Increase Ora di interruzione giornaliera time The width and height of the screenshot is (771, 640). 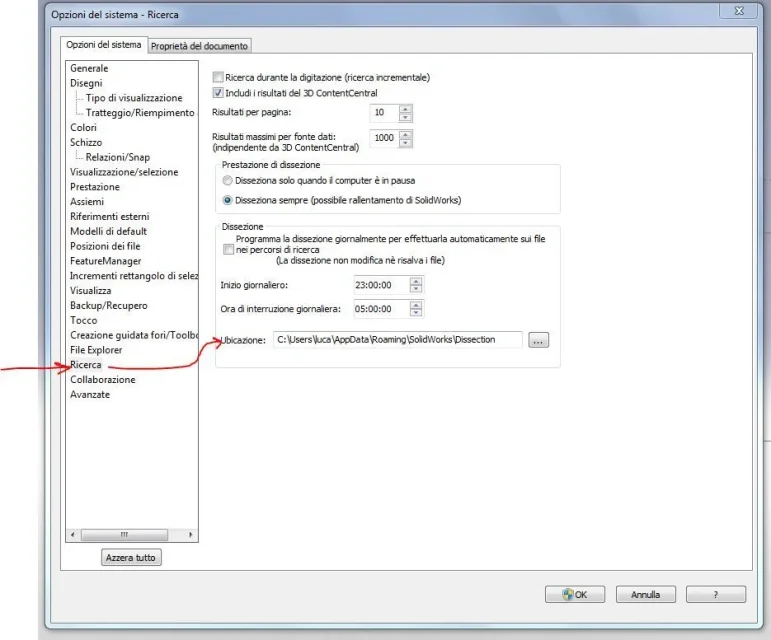click(416, 305)
